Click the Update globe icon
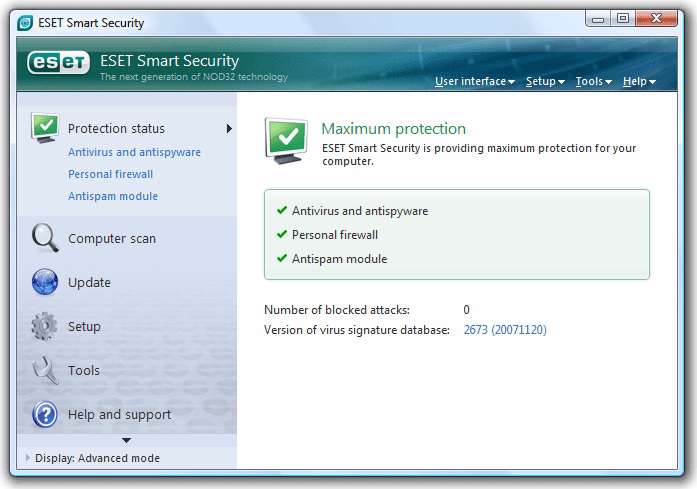Viewport: 697px width, 489px height. (x=45, y=282)
